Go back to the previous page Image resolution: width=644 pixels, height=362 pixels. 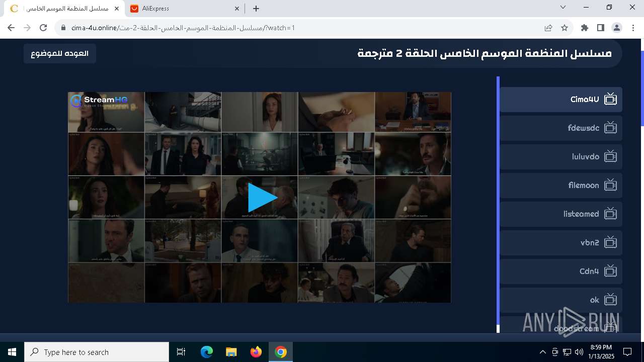click(x=11, y=28)
